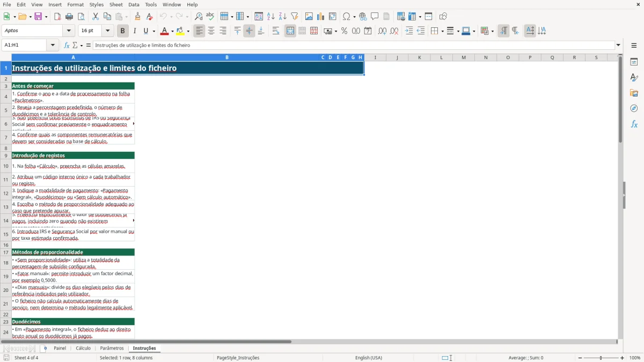Viewport: 644px width, 362px height.
Task: Open the Format menu
Action: click(75, 4)
